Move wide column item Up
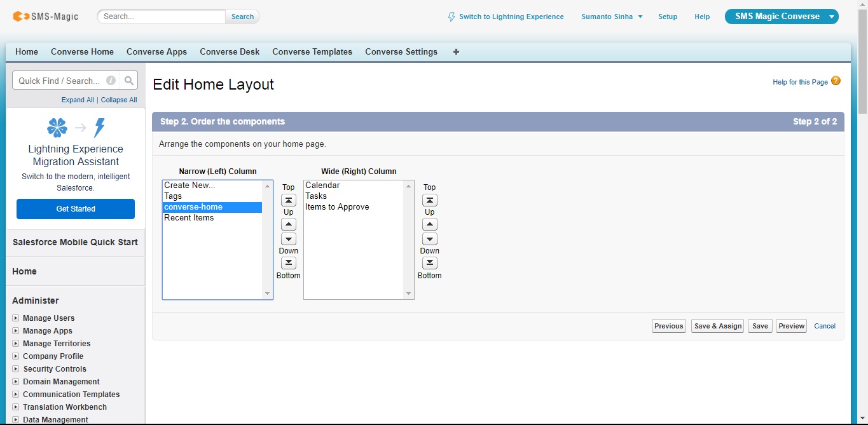 tap(430, 224)
